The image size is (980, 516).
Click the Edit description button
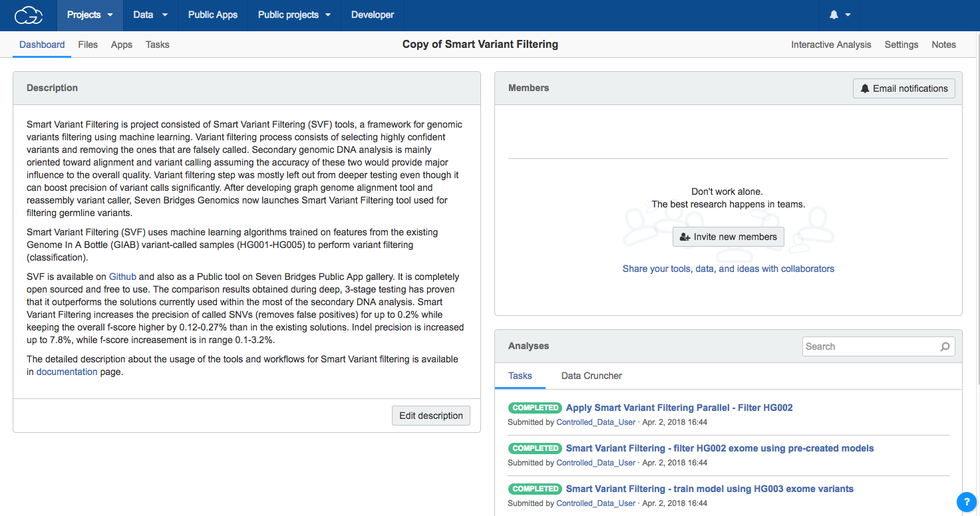[x=431, y=416]
